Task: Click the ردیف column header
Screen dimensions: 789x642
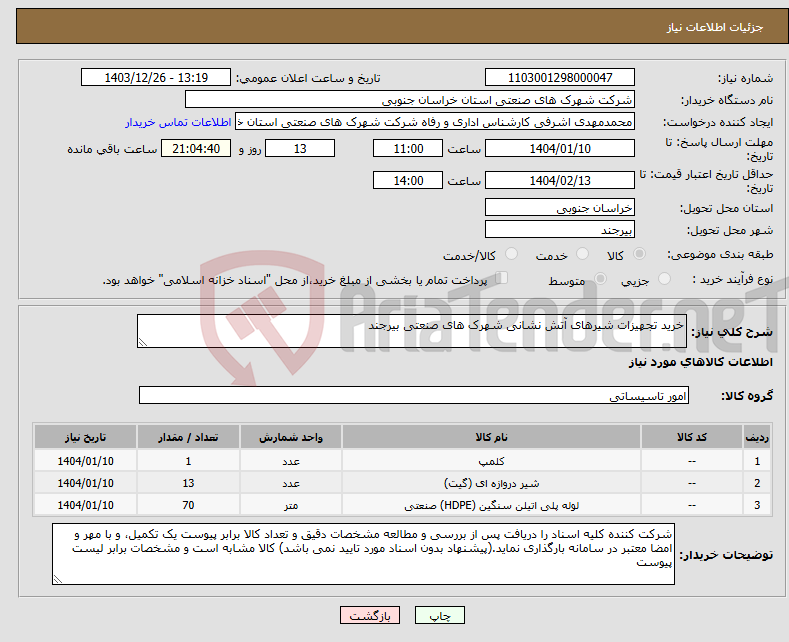Action: pyautogui.click(x=757, y=437)
